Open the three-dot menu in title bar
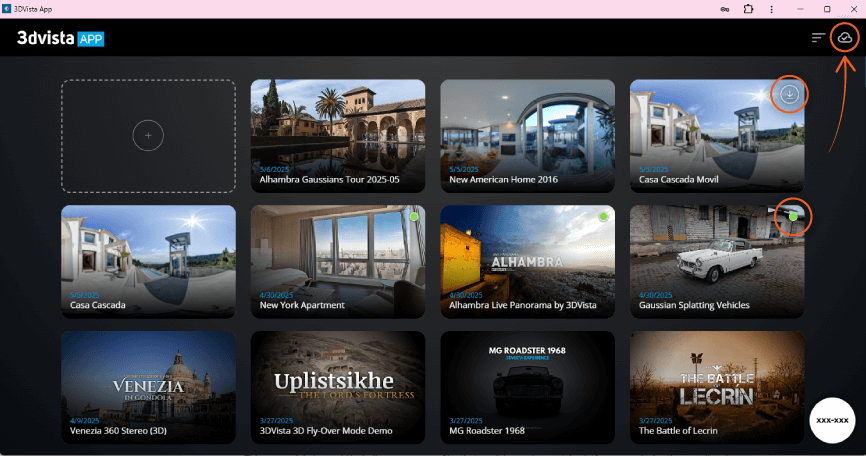Image resolution: width=866 pixels, height=456 pixels. [x=772, y=9]
